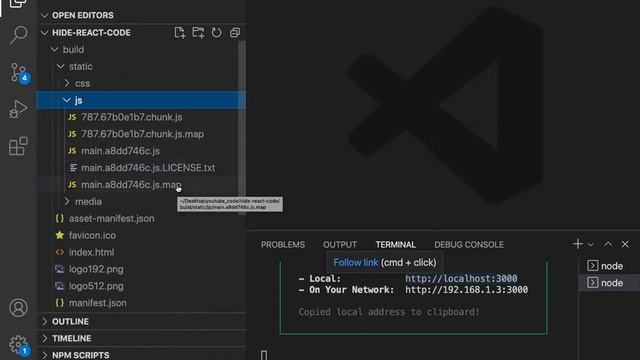Open the http://localhost:3000 link in terminal
Image resolution: width=640 pixels, height=360 pixels.
pos(461,278)
